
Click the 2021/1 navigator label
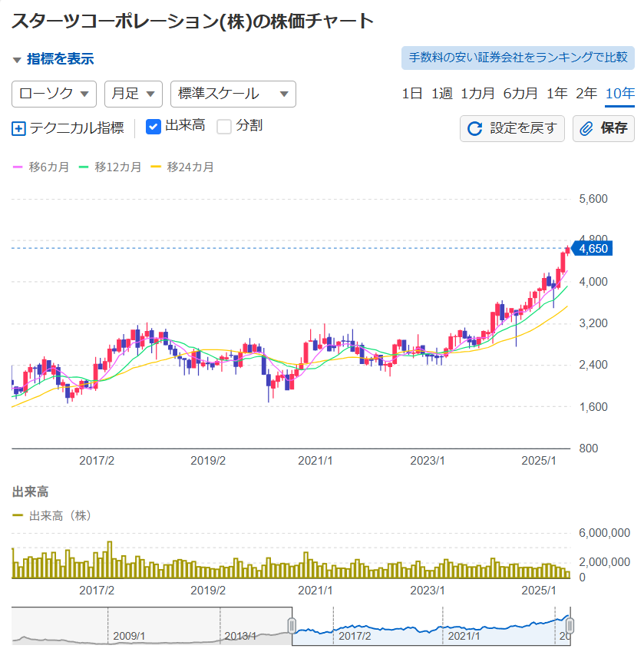pyautogui.click(x=464, y=636)
